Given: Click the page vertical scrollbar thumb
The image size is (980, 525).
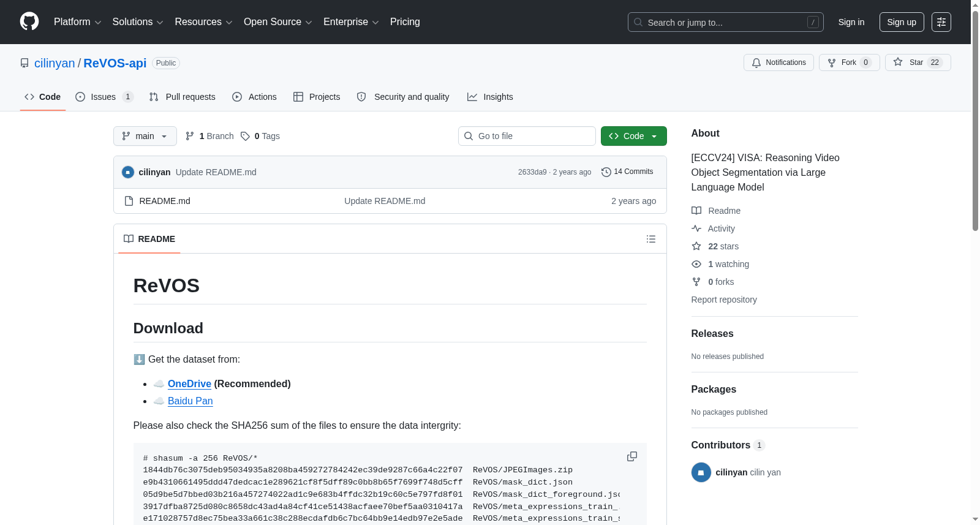Looking at the screenshot, I should click(975, 119).
